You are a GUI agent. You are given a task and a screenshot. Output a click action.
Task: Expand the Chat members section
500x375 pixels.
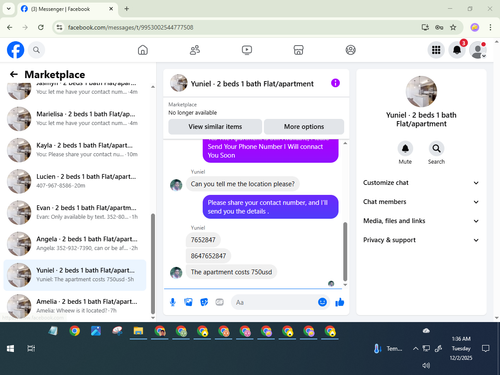[x=421, y=202]
